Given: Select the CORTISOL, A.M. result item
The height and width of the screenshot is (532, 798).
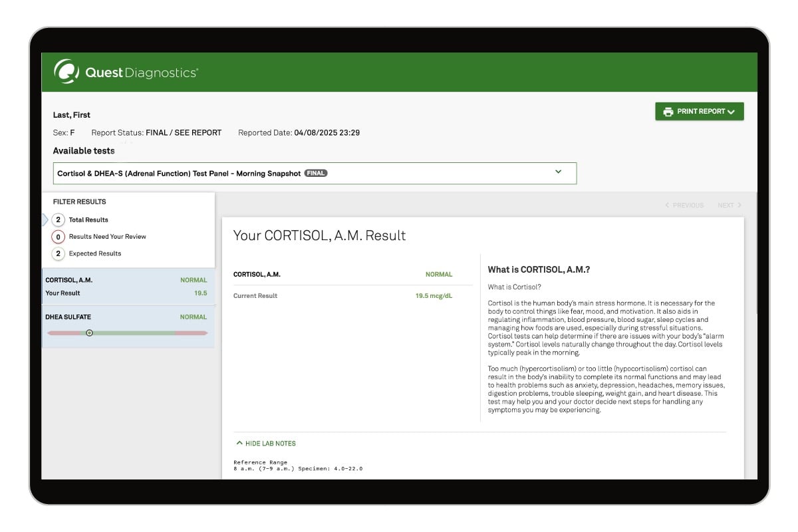Looking at the screenshot, I should coord(128,287).
